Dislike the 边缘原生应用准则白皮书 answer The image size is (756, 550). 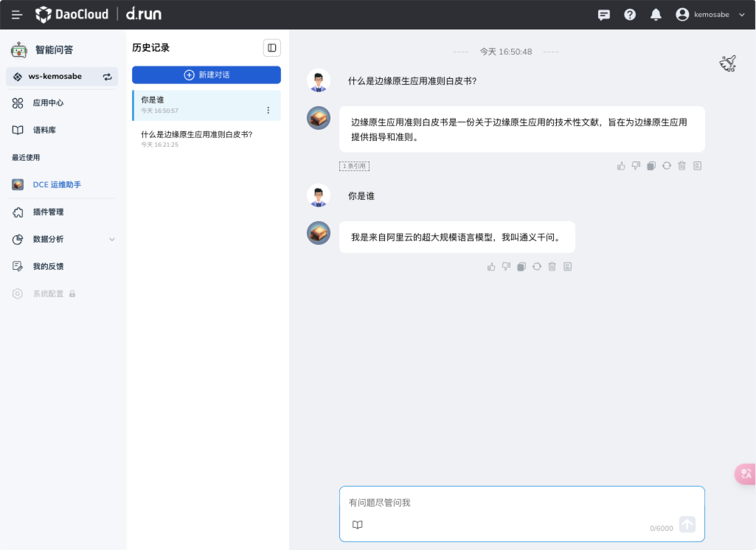tap(636, 166)
